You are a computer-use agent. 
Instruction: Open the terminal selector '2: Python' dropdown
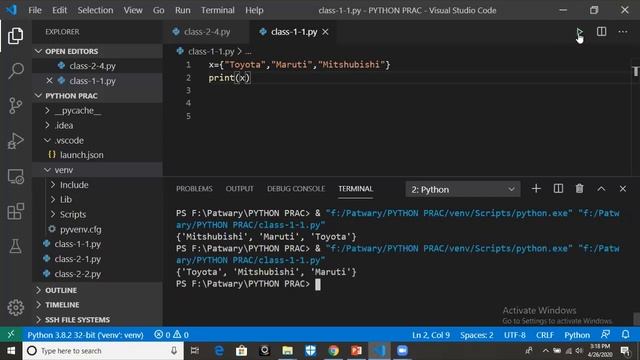463,189
